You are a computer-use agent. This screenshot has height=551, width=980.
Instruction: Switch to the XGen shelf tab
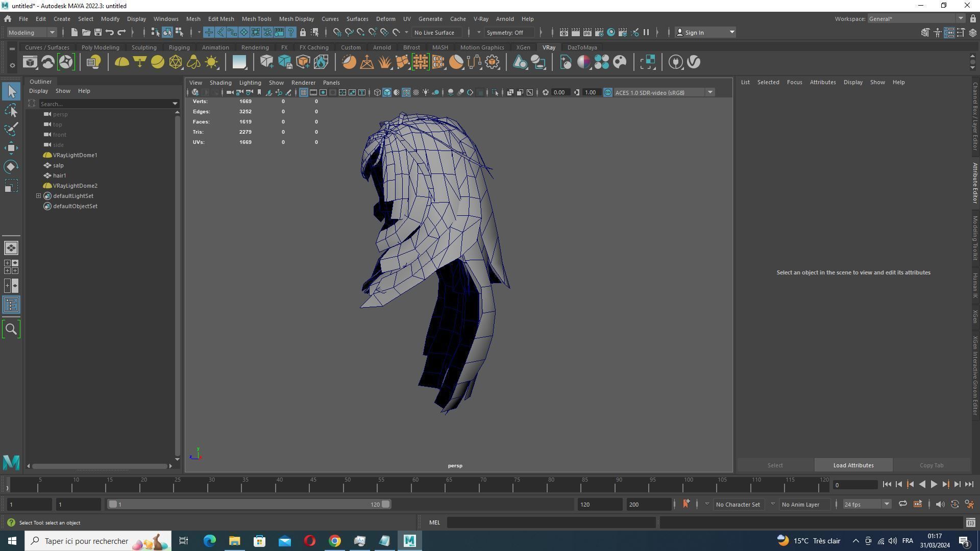pos(523,47)
